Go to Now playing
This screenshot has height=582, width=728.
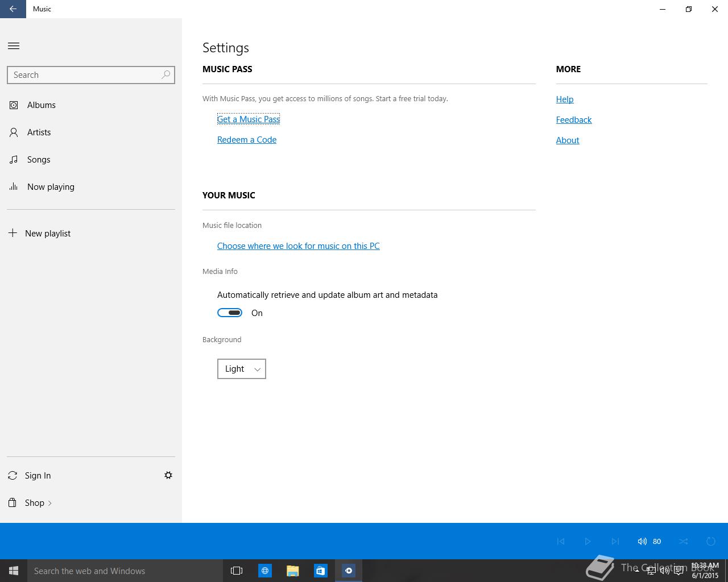pos(91,187)
